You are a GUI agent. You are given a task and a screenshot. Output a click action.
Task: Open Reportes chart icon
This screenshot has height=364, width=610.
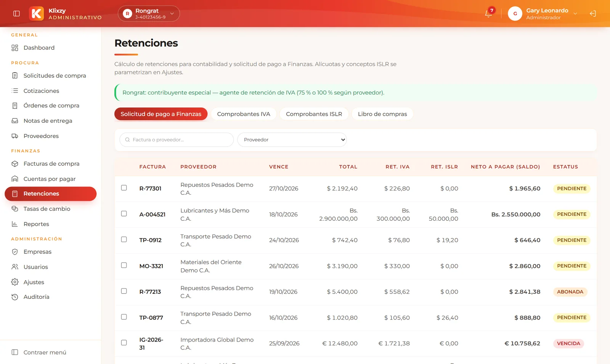pos(15,224)
